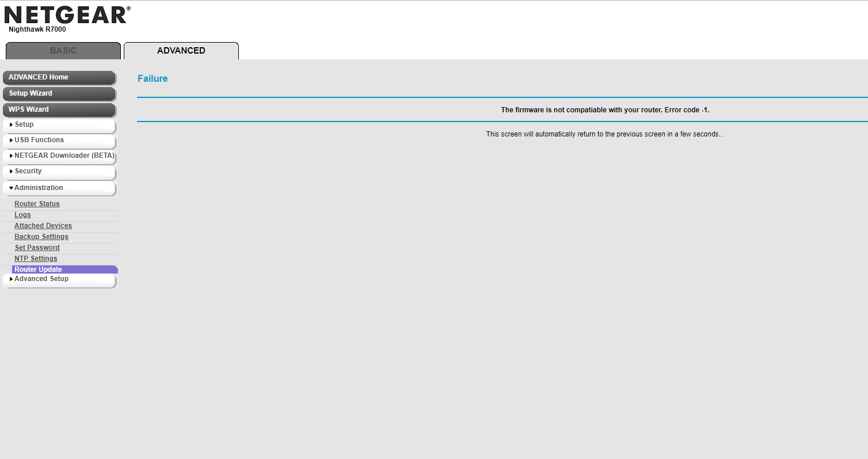The height and width of the screenshot is (459, 868).
Task: Expand NETGEAR Downloader (BETA) section
Action: 64,155
